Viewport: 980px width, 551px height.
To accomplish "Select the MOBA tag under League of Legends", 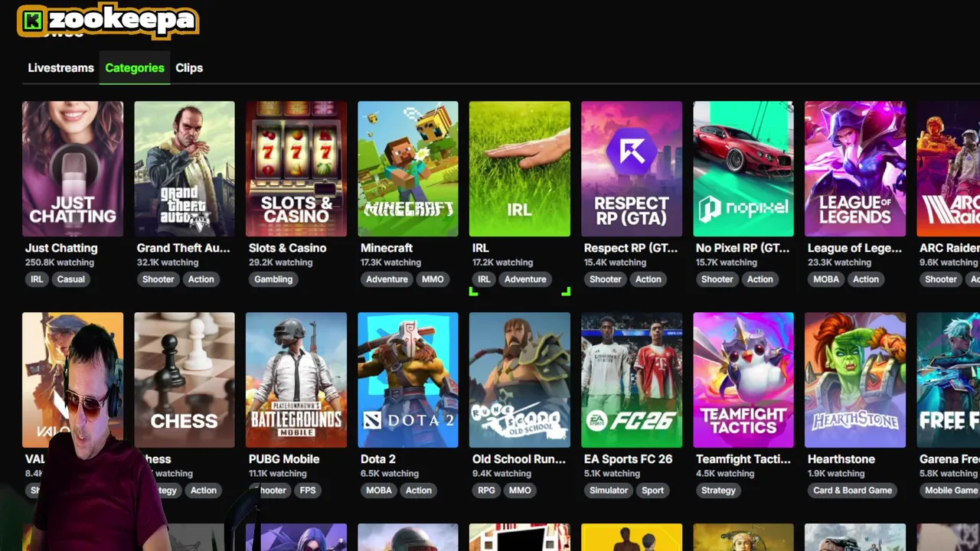I will pyautogui.click(x=826, y=279).
